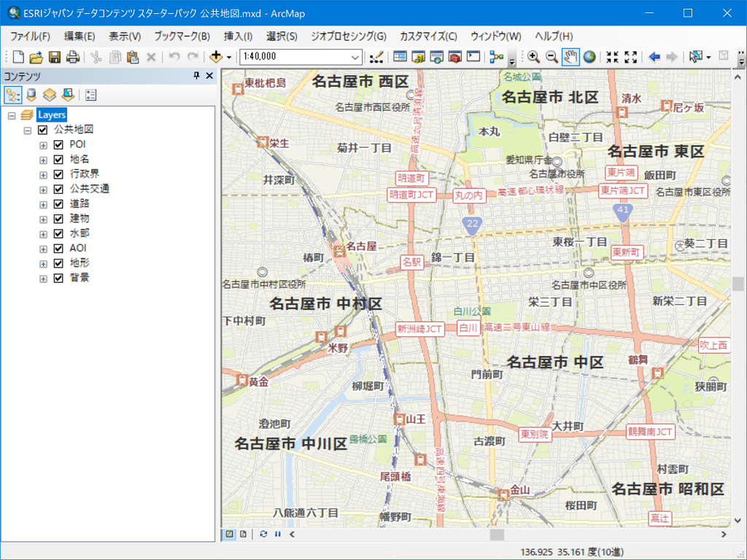The image size is (747, 560).
Task: Toggle visibility of the POI layer
Action: [58, 144]
